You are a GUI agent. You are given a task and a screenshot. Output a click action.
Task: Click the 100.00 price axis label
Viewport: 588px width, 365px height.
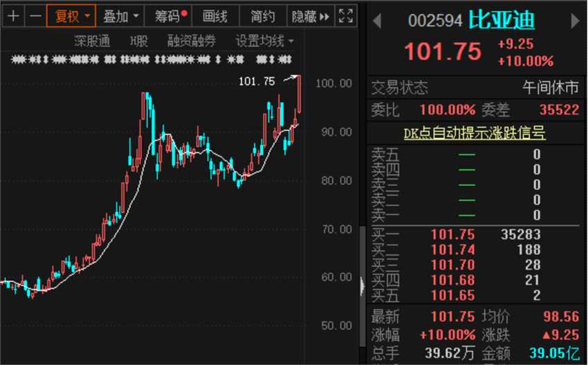[333, 83]
